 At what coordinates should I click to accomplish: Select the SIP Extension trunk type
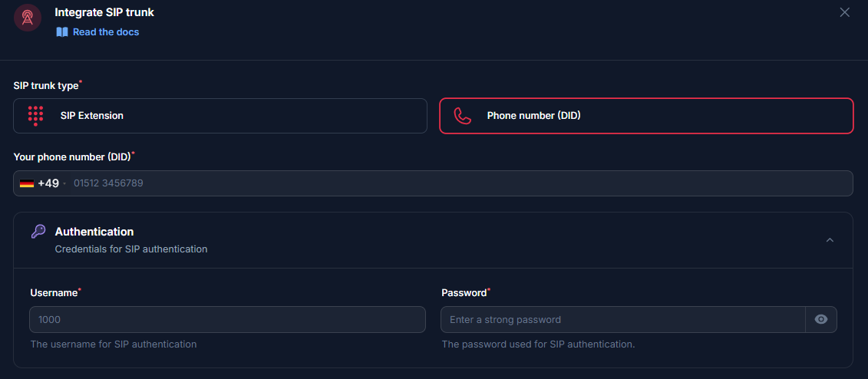[x=219, y=116]
